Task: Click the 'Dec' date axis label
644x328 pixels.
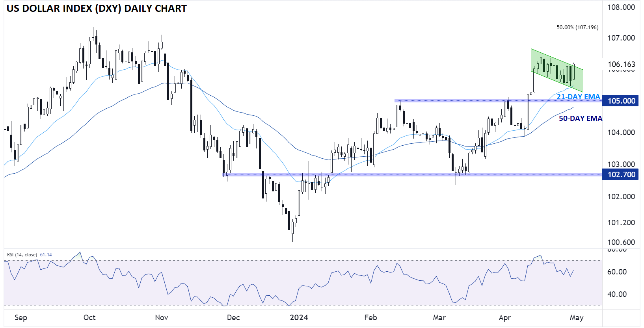Action: coord(233,317)
